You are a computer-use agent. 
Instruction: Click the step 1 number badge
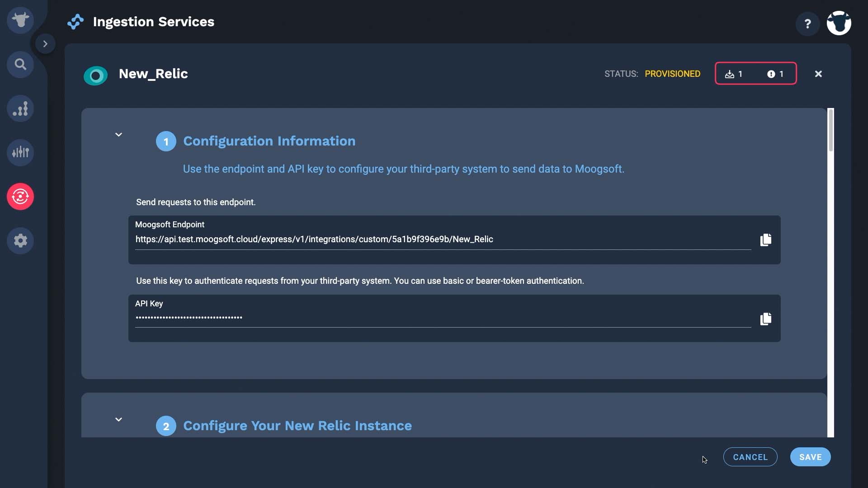pos(166,141)
